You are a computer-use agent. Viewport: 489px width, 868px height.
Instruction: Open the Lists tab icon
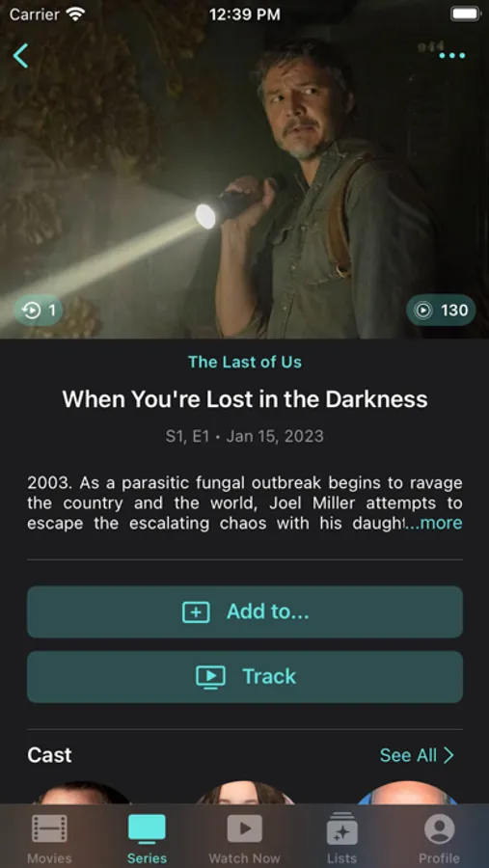[341, 828]
